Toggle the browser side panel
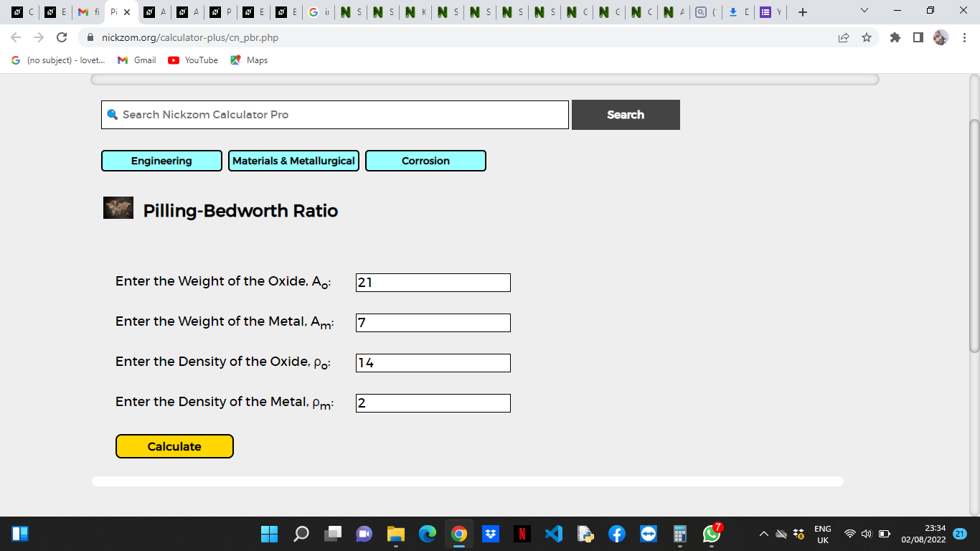 (x=918, y=37)
